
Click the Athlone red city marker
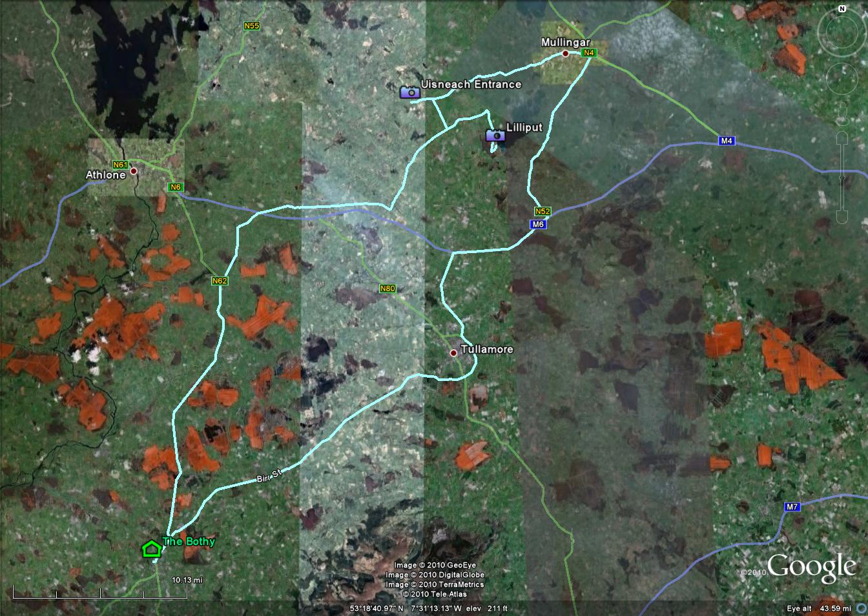click(134, 172)
